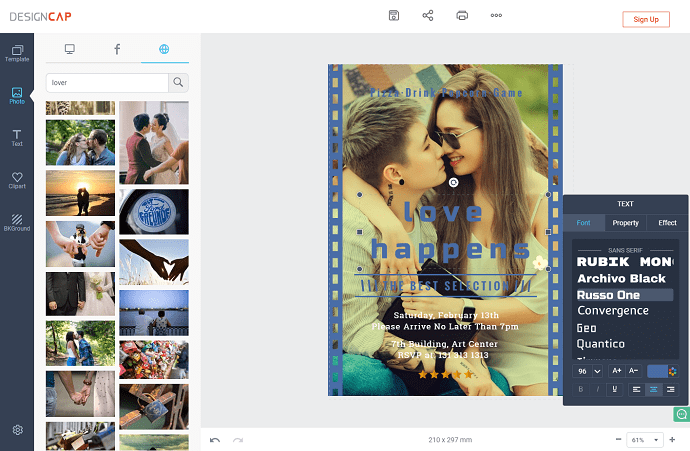Viewport: 690px width, 451px height.
Task: Toggle underline text formatting
Action: coord(613,389)
